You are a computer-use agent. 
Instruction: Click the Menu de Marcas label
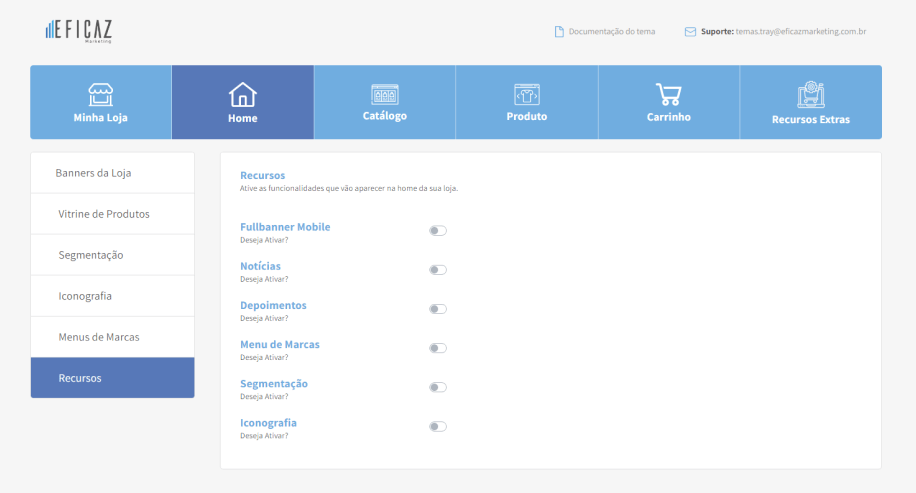coord(280,344)
